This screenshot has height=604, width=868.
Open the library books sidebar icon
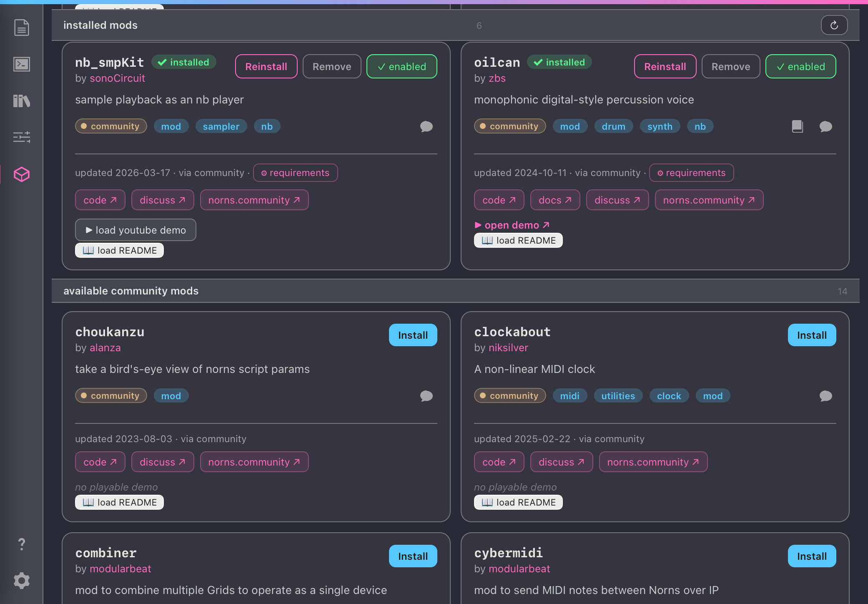point(22,101)
